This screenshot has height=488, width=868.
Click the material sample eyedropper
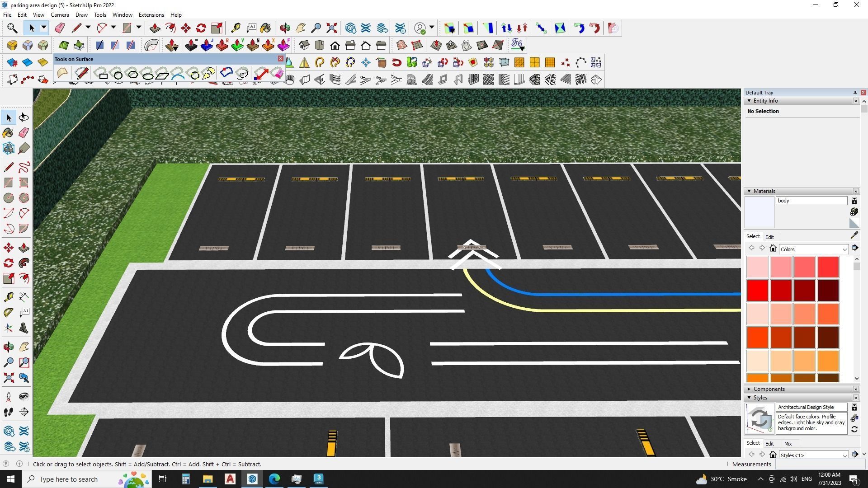(x=854, y=235)
